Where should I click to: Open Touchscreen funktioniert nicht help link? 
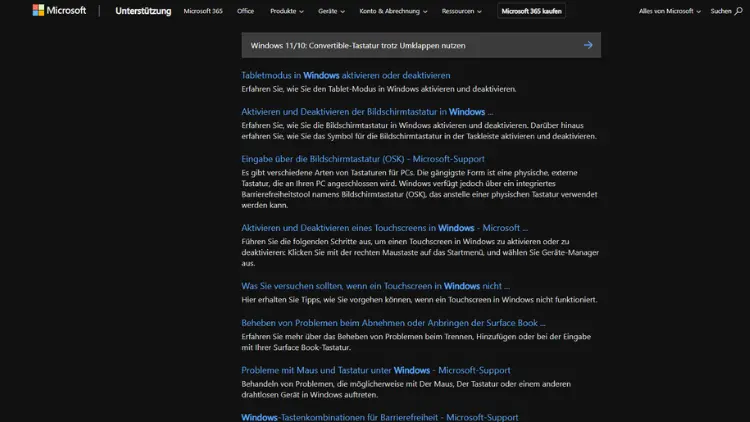pos(375,286)
